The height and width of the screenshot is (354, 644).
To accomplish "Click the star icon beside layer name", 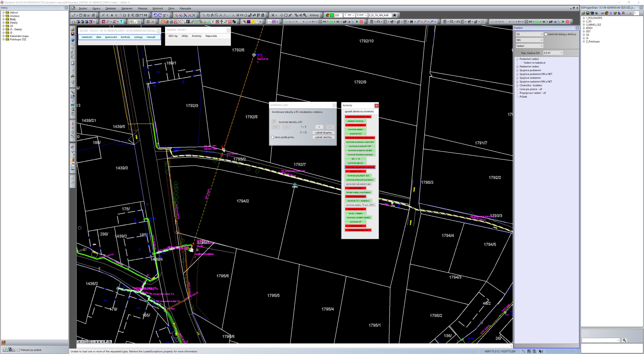I will (394, 15).
